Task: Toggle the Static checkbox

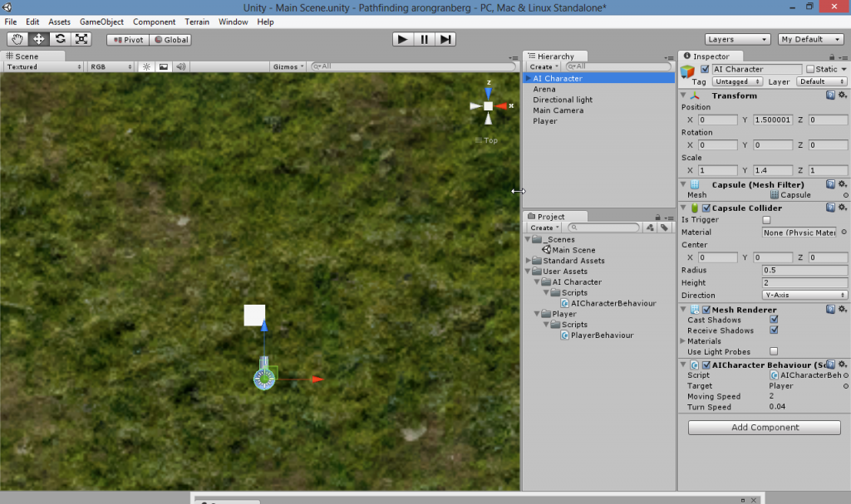Action: 810,70
